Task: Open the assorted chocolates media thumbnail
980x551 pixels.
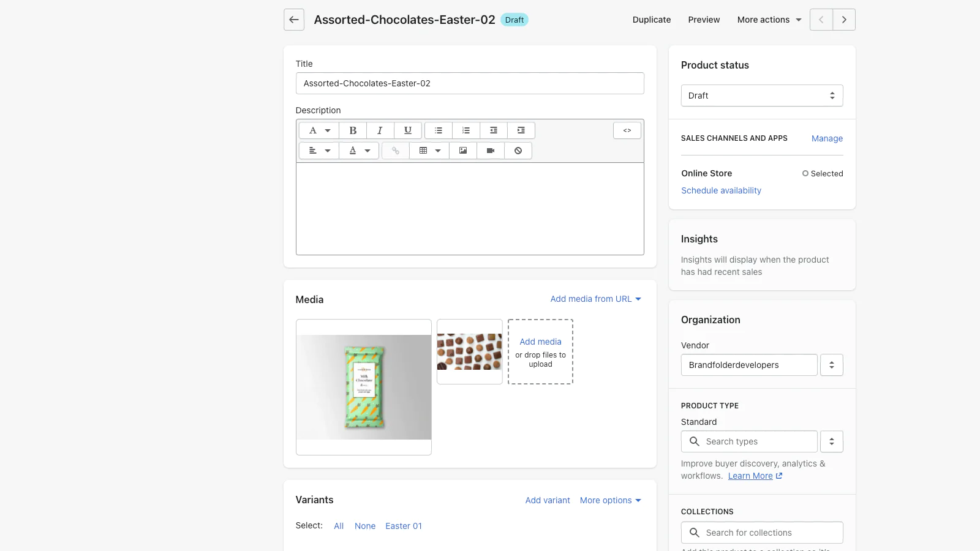Action: point(470,351)
